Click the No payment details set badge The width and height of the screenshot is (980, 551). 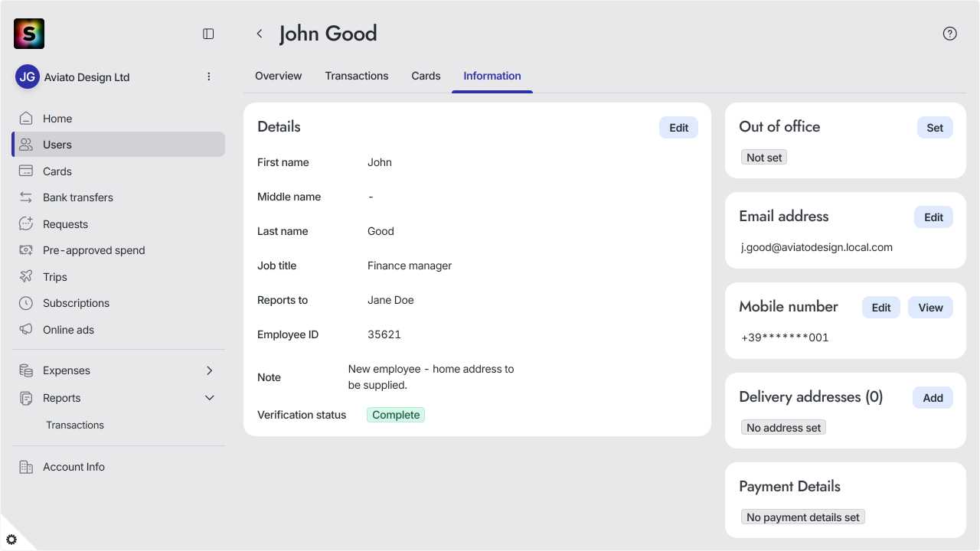click(803, 517)
